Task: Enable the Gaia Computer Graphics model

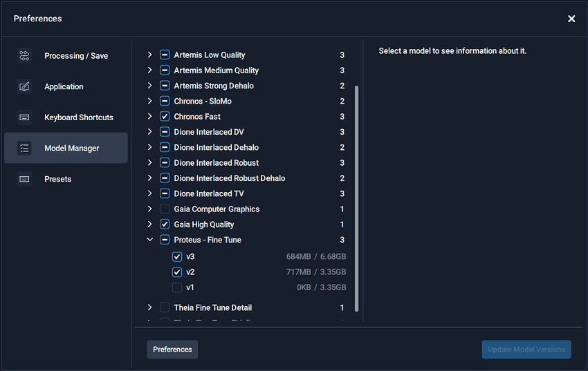Action: [165, 209]
